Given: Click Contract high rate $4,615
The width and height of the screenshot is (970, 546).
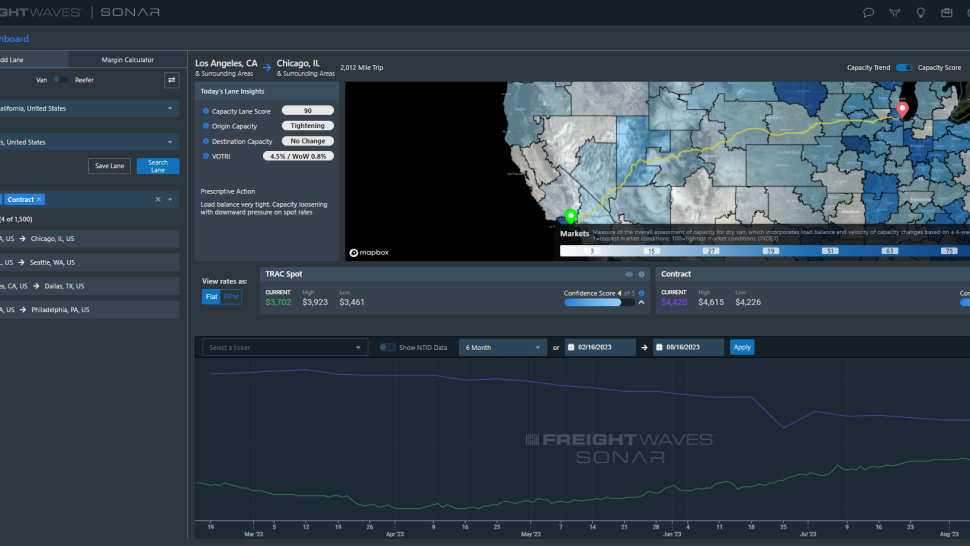Looking at the screenshot, I should point(711,302).
